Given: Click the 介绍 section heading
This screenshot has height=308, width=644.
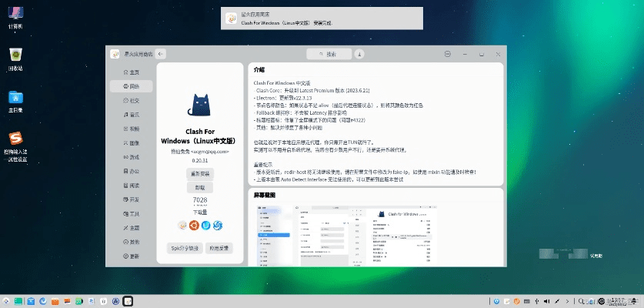Looking at the screenshot, I should 259,69.
